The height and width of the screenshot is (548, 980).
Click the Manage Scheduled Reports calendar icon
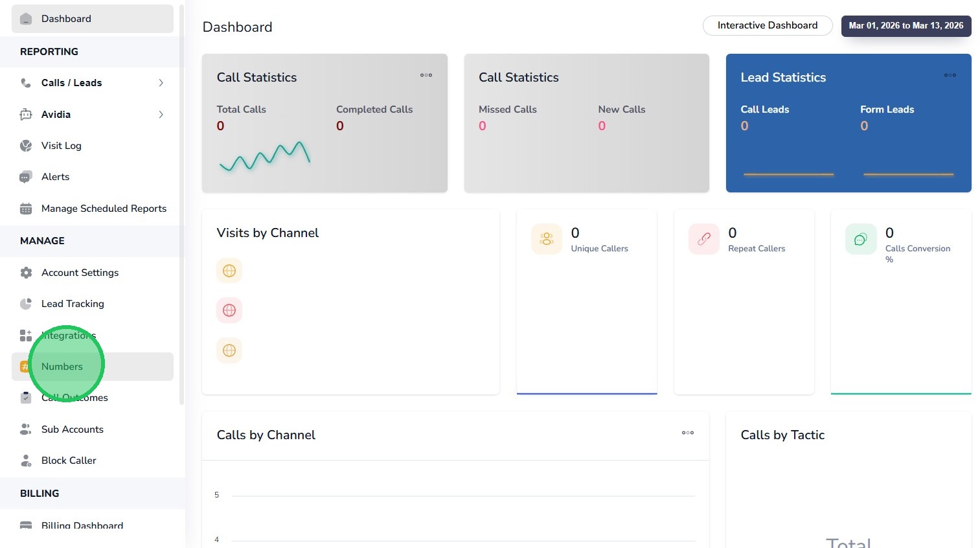point(26,209)
